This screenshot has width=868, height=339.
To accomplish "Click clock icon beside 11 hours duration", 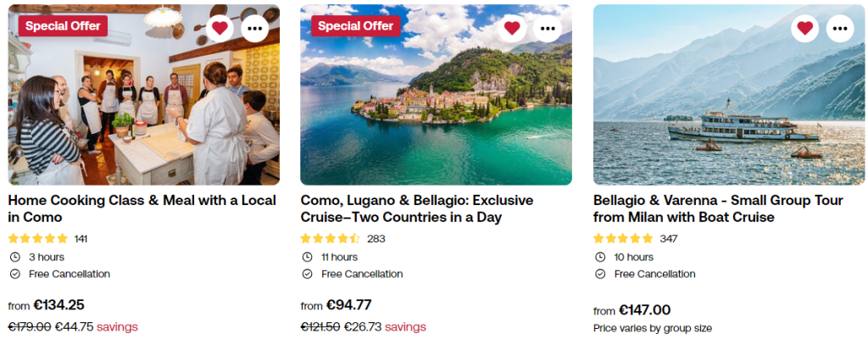I will [x=307, y=257].
